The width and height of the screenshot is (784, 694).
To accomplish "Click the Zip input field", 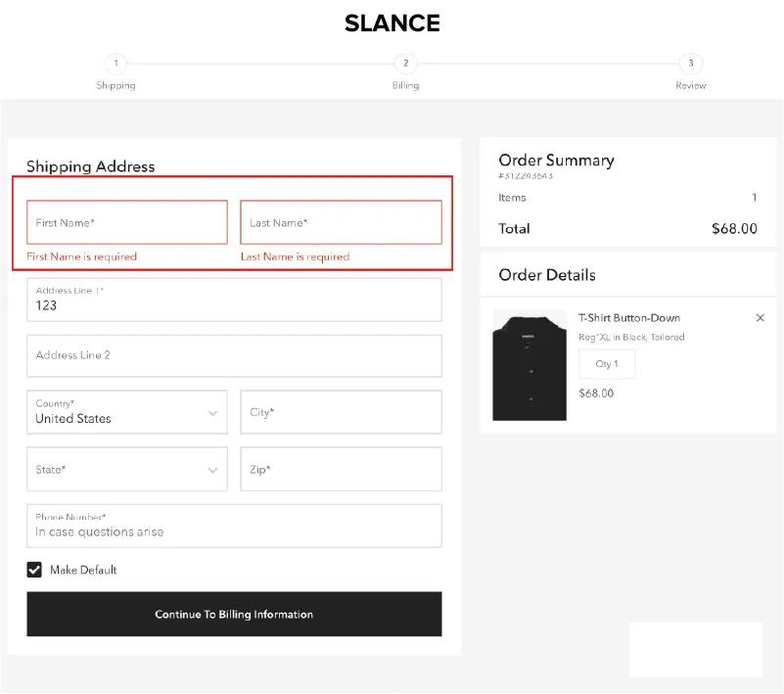I will [x=341, y=470].
